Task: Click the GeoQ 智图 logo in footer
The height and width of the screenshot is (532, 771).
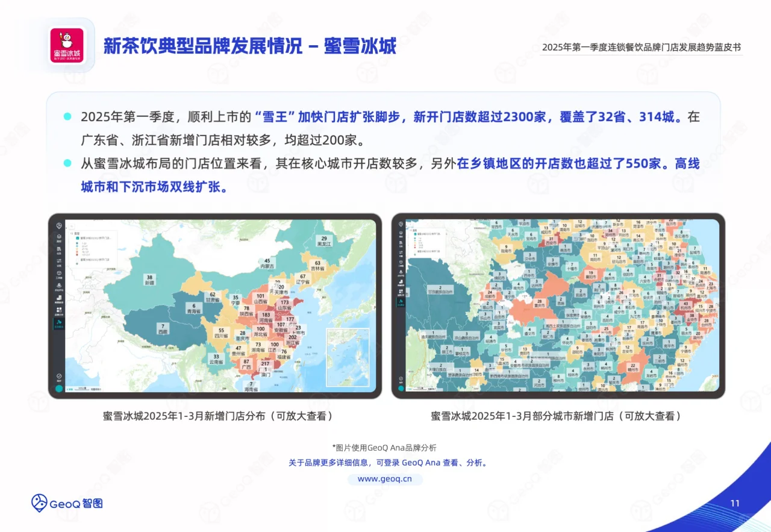Action: click(x=67, y=503)
